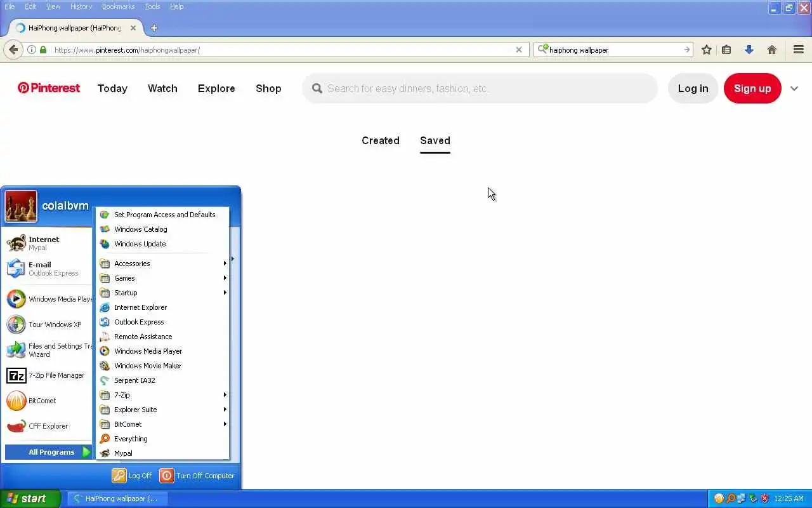Open the Watch link

[x=162, y=88]
